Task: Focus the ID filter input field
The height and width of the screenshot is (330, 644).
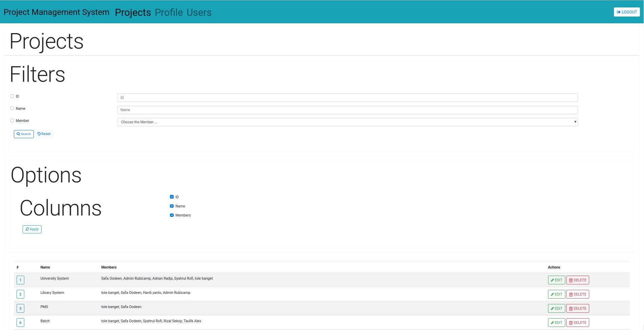Action: pos(347,98)
